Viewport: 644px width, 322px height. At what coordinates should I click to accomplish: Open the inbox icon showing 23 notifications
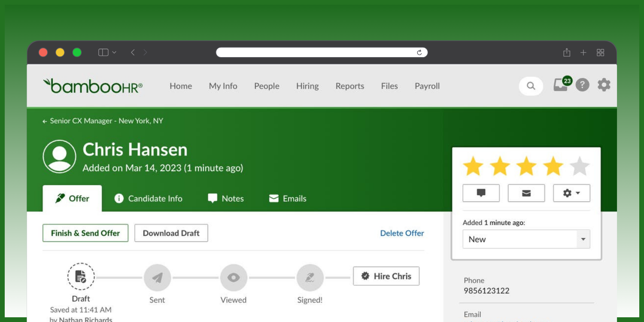[561, 85]
